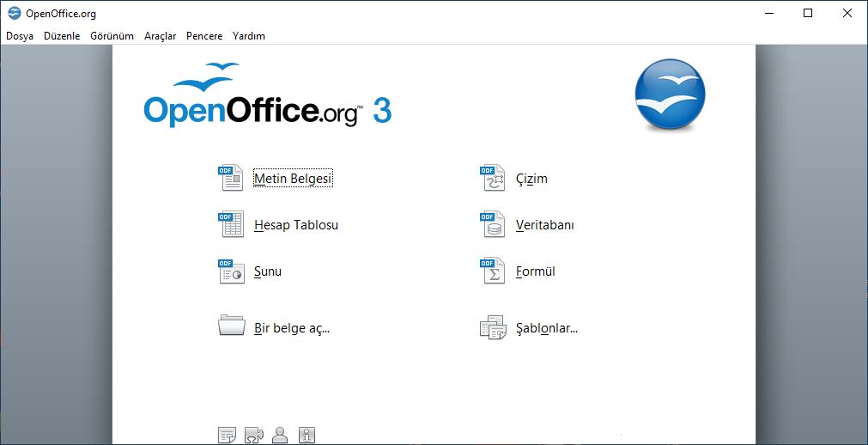Click the Bir belge aç folder icon
The height and width of the screenshot is (445, 868).
[232, 326]
